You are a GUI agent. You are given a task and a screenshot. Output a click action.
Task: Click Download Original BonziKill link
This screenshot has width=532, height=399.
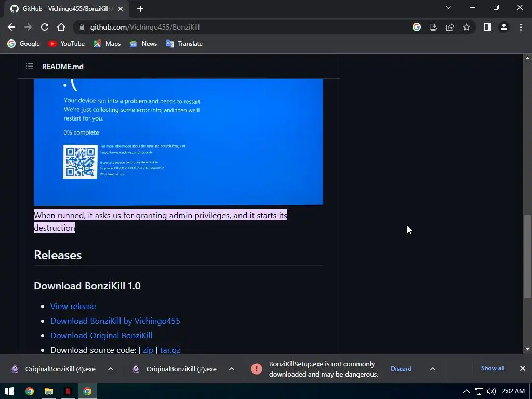[101, 335]
